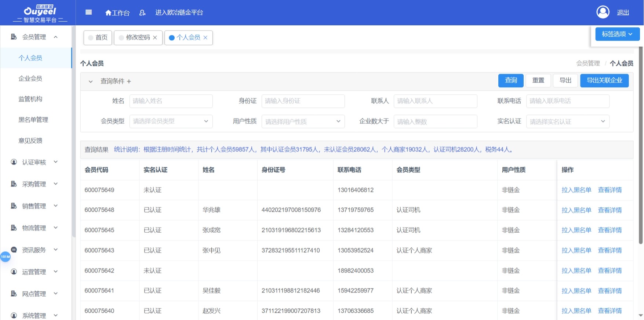
Task: Click the 导出 export button
Action: tap(565, 80)
